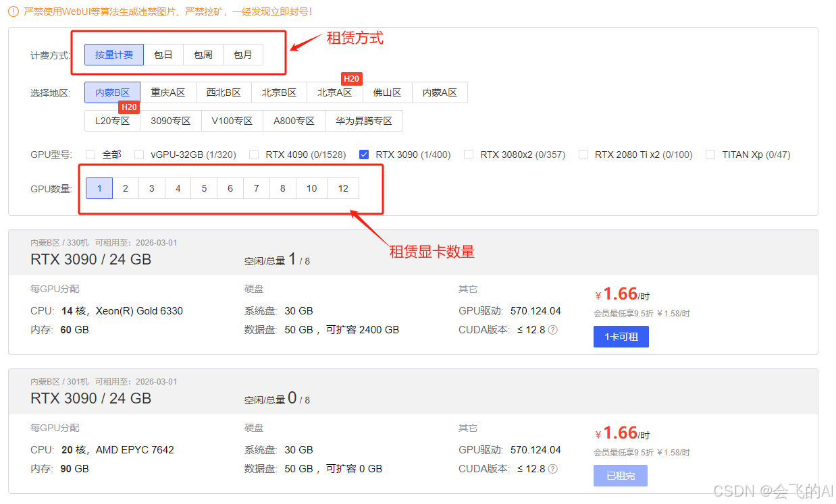Choose the 重庆A区 region
Viewport: 836px width, 504px height.
pyautogui.click(x=168, y=92)
